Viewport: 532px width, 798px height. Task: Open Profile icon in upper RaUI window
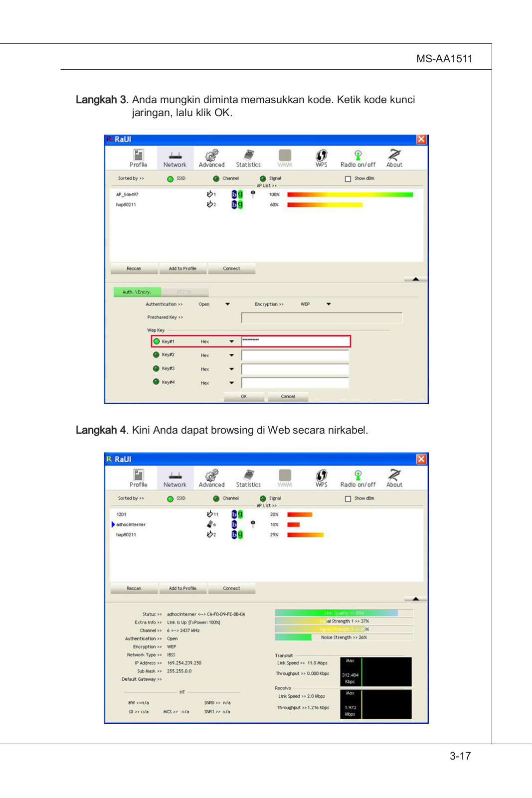tap(138, 158)
